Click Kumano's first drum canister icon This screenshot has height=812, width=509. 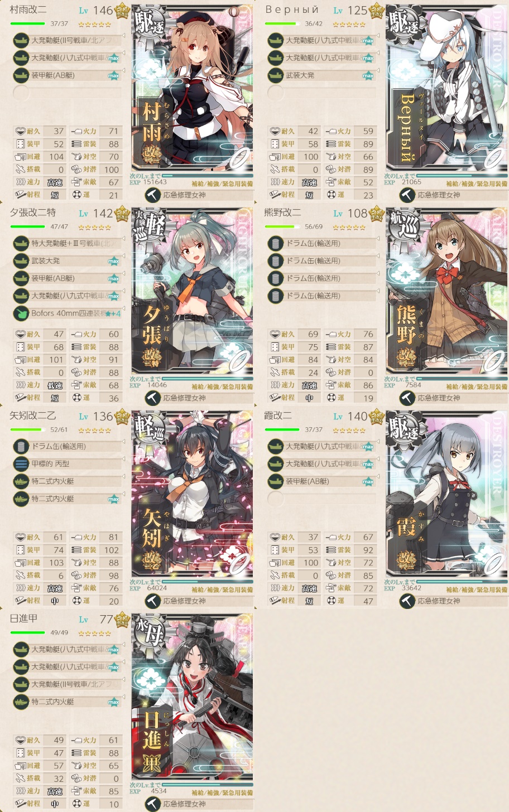[275, 243]
